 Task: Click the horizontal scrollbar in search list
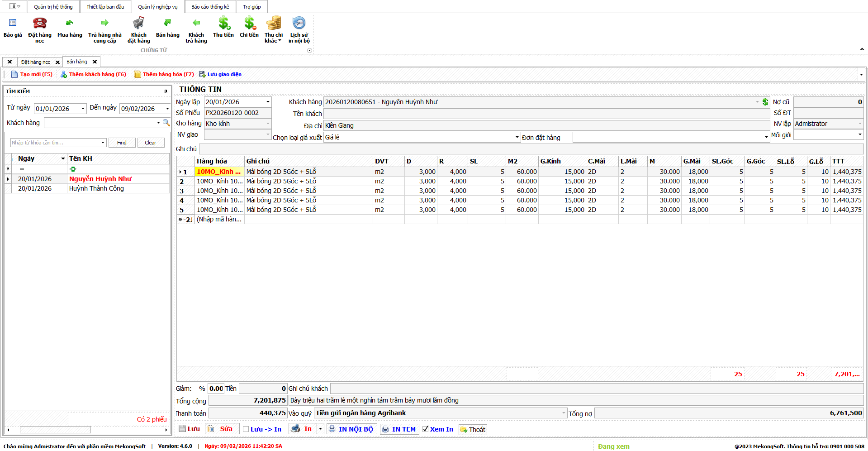point(55,430)
